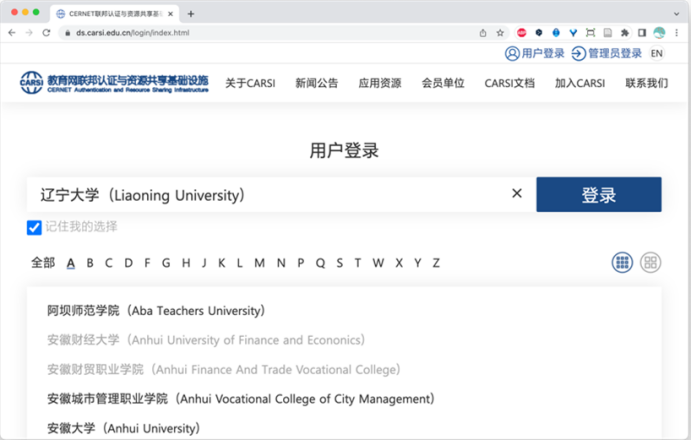Image resolution: width=692 pixels, height=441 pixels.
Task: Open the 新闻公告 menu item
Action: pyautogui.click(x=316, y=83)
